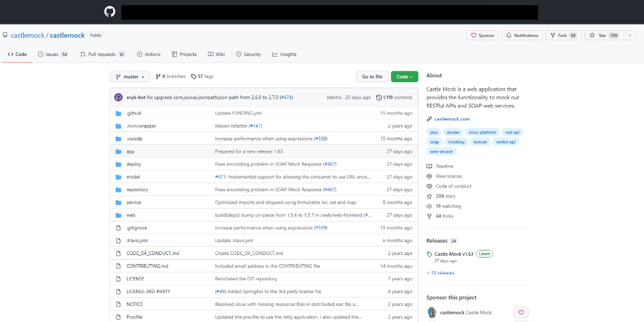Viewport: 644px width, 322px height.
Task: Select the mocking topic tag
Action: click(x=457, y=142)
